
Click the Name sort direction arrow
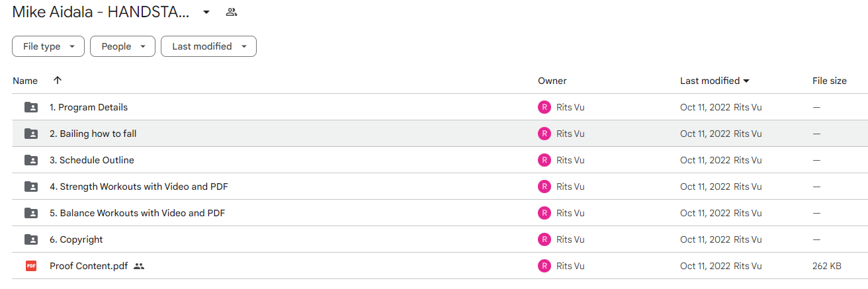(x=58, y=81)
